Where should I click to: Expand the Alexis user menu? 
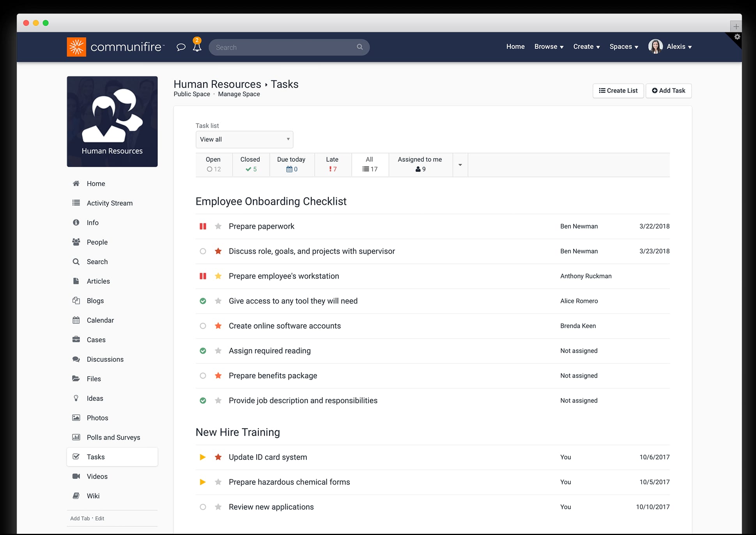click(678, 47)
